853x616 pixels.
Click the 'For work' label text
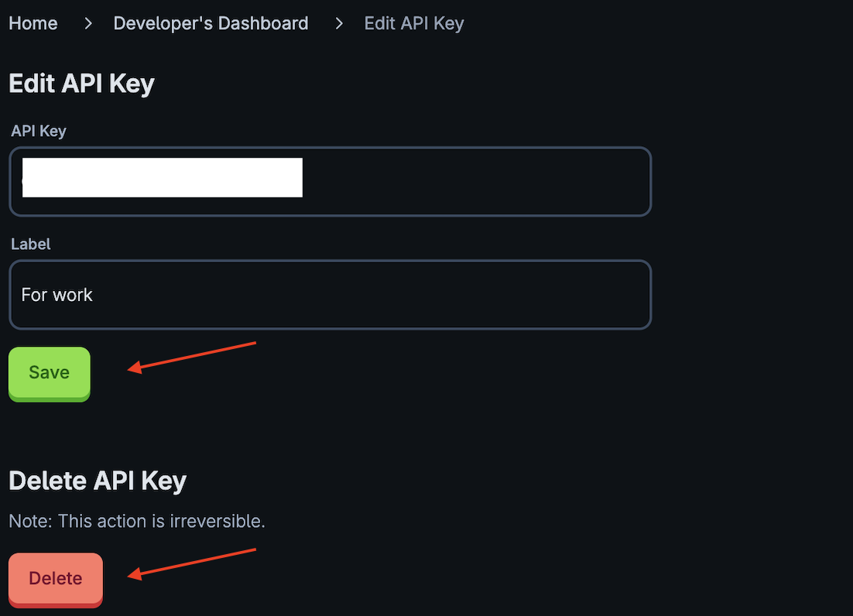pos(57,295)
